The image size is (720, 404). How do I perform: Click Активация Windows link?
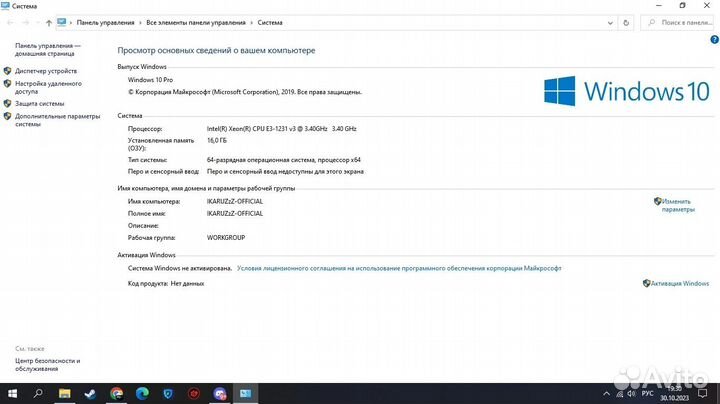coord(680,284)
